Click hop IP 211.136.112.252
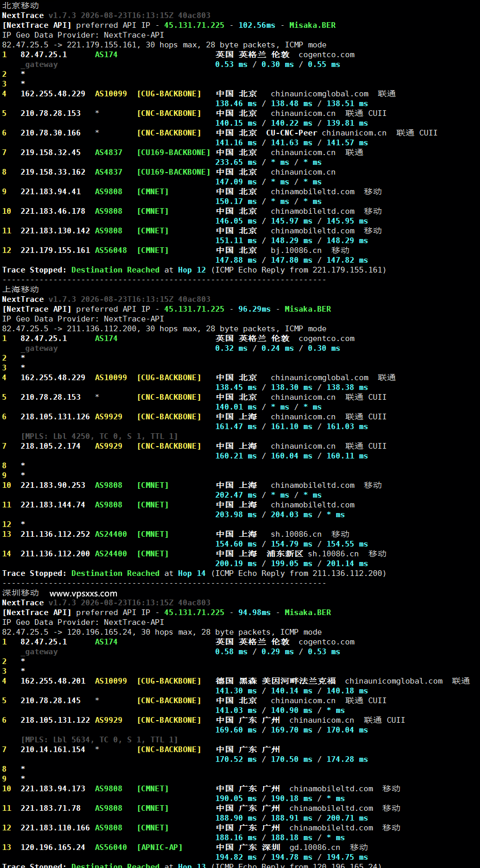The height and width of the screenshot is (868, 480). point(55,534)
